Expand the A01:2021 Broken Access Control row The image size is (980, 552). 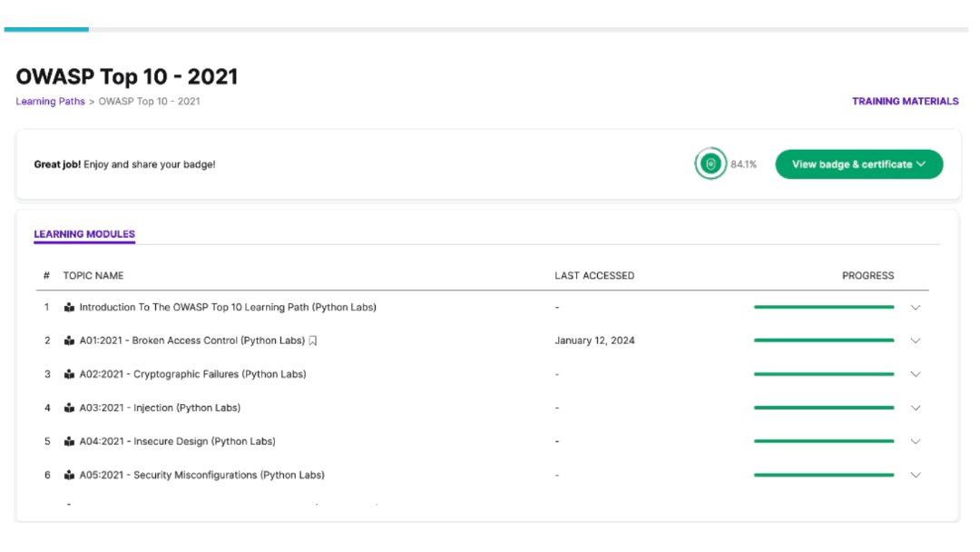click(x=916, y=340)
